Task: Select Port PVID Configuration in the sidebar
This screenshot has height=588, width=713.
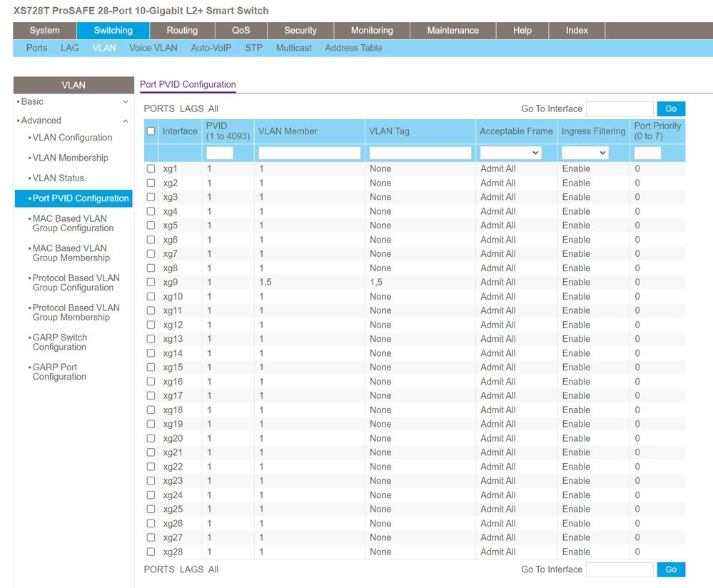Action: [x=74, y=198]
